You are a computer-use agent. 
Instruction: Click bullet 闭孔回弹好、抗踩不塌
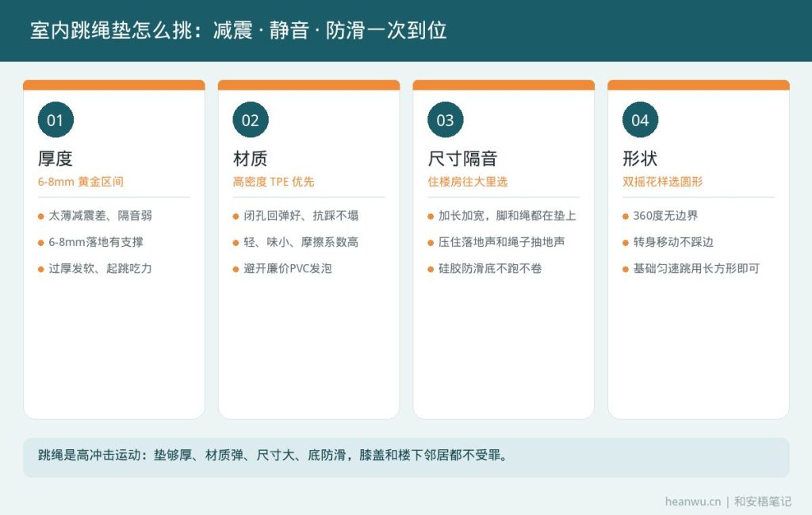pyautogui.click(x=301, y=216)
